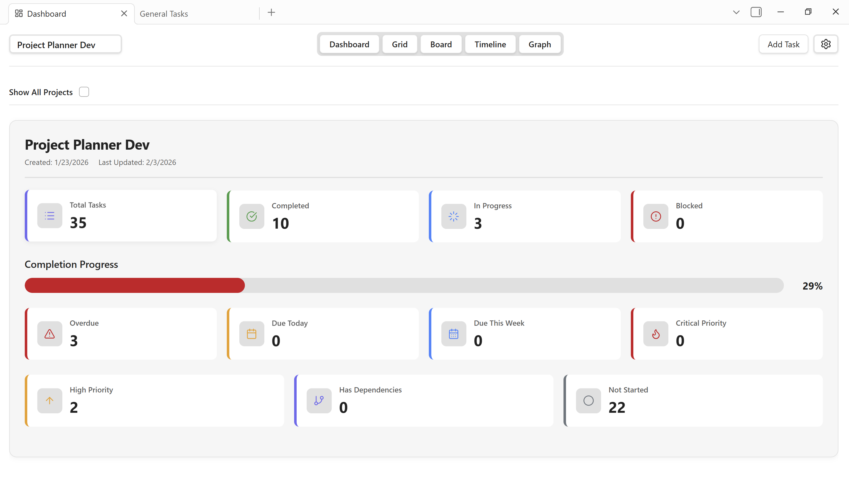Click the In Progress spinner icon

pos(453,216)
